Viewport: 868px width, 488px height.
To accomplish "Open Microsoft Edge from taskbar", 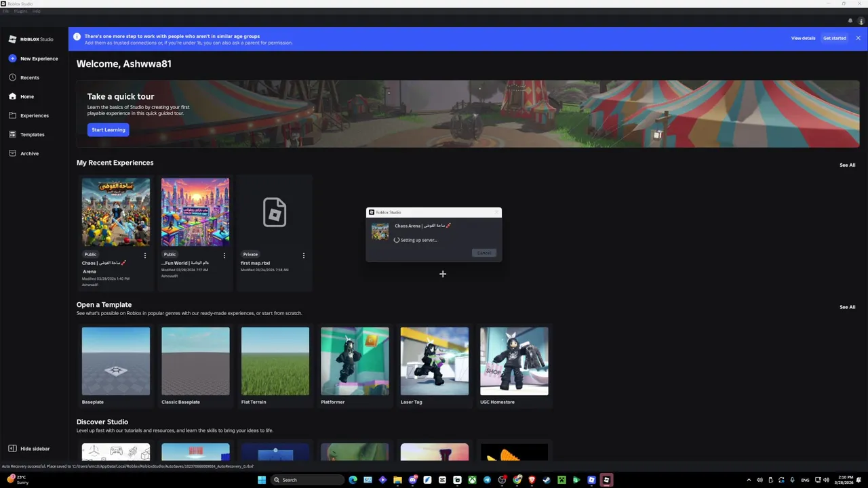I will [x=353, y=480].
